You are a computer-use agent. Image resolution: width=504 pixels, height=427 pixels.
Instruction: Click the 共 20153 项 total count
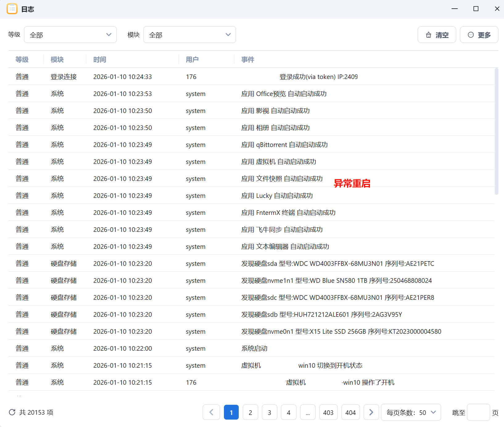(x=36, y=412)
